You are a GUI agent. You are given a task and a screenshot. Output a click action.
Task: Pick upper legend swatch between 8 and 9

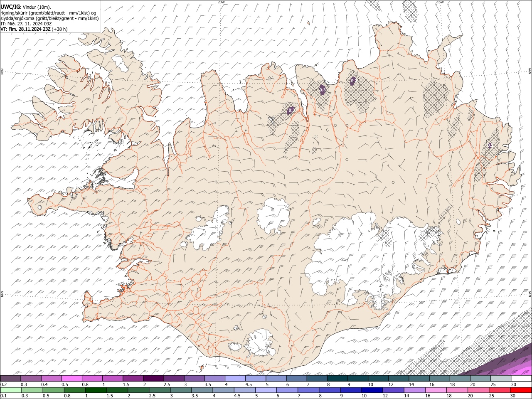coord(337,379)
